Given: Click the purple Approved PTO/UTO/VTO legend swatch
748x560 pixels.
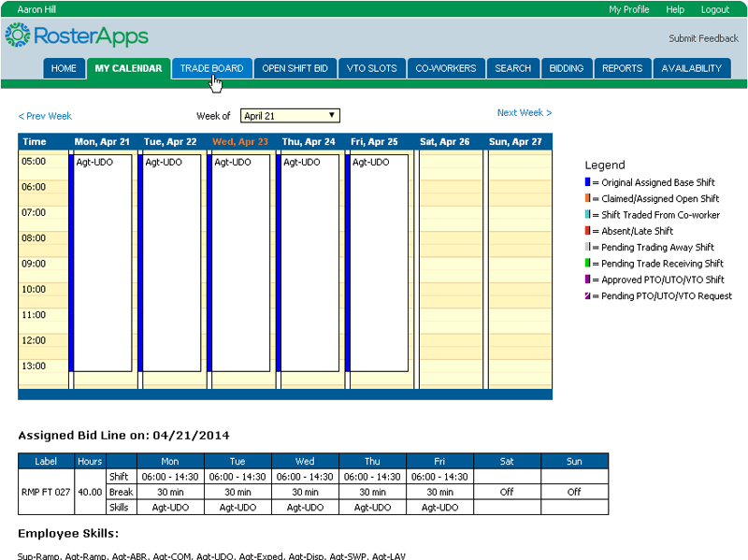Looking at the screenshot, I should point(587,280).
